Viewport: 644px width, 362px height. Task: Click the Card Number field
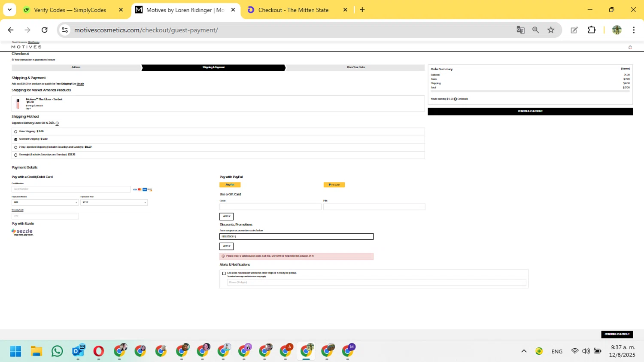tap(71, 189)
